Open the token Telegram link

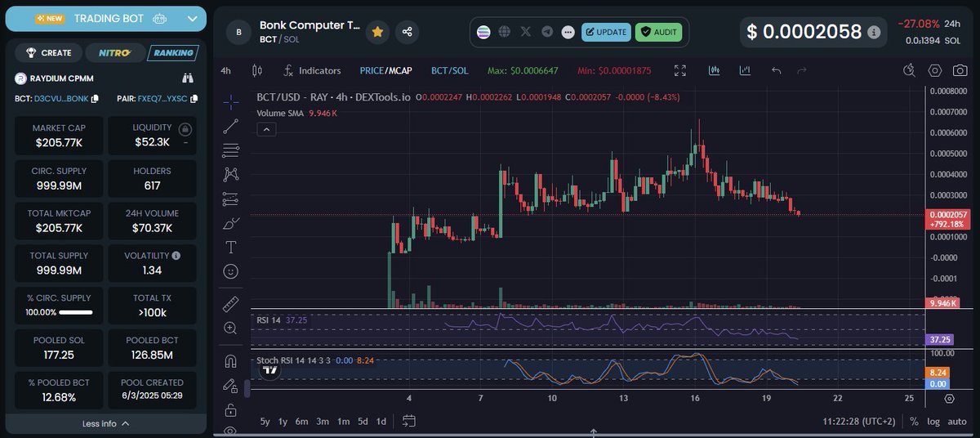pos(547,32)
